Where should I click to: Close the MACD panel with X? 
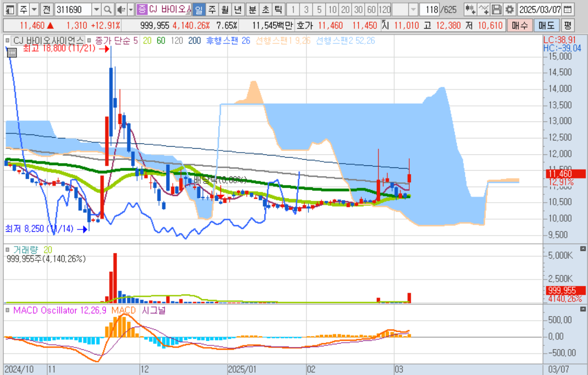click(x=583, y=309)
